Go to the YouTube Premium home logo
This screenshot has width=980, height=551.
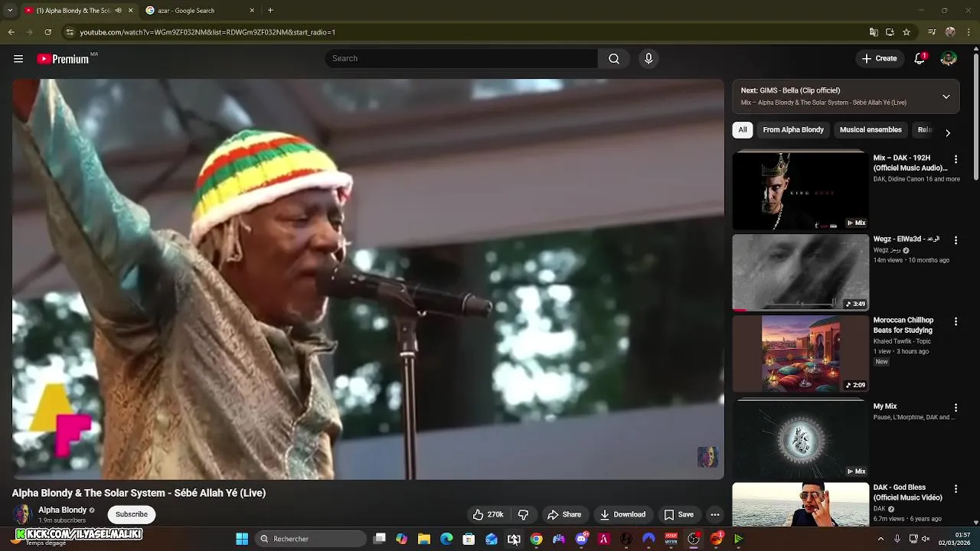[63, 59]
